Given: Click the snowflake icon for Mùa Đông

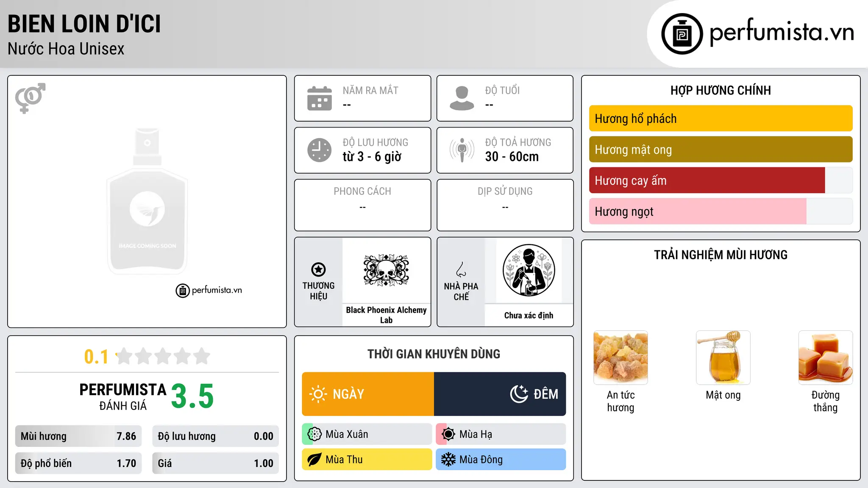Looking at the screenshot, I should pyautogui.click(x=448, y=460).
